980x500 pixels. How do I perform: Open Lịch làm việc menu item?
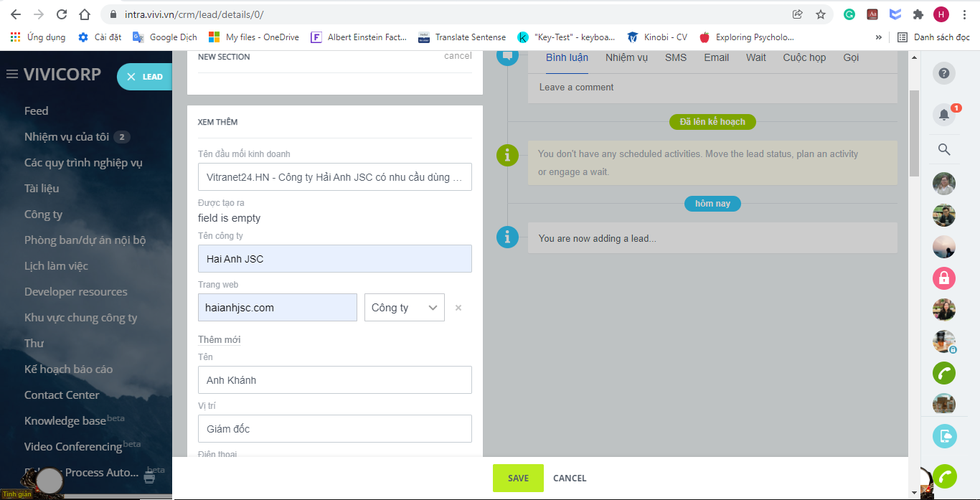pos(56,266)
